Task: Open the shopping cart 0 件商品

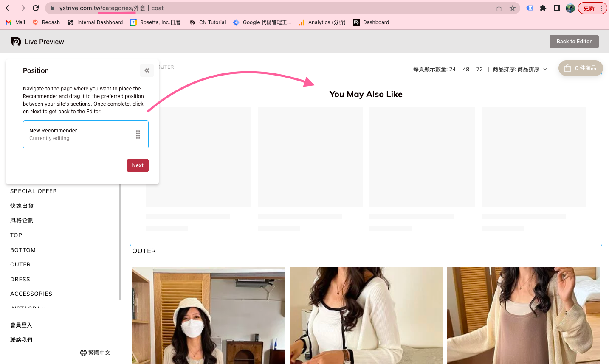Action: click(x=581, y=68)
